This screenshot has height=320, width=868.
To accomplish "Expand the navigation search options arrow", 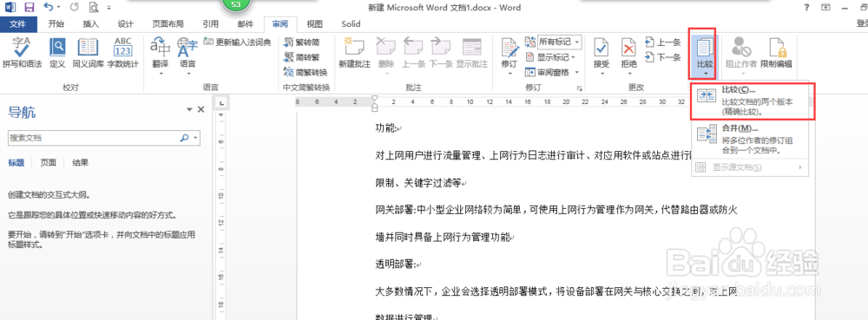I will tap(195, 138).
